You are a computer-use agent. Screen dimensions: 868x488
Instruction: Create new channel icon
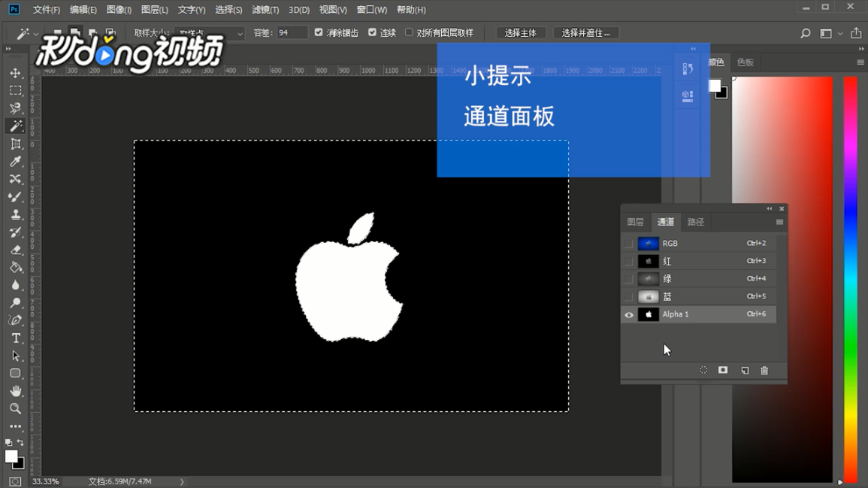[x=745, y=370]
